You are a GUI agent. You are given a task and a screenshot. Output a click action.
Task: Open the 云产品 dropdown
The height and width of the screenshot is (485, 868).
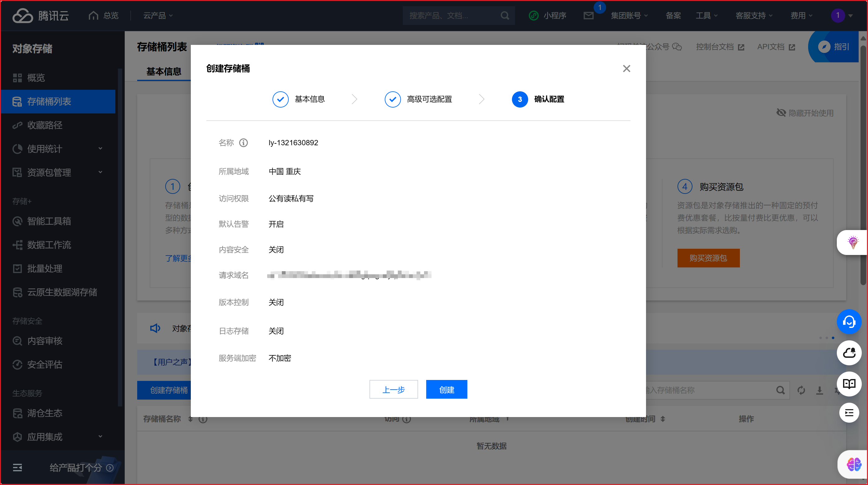coord(158,16)
